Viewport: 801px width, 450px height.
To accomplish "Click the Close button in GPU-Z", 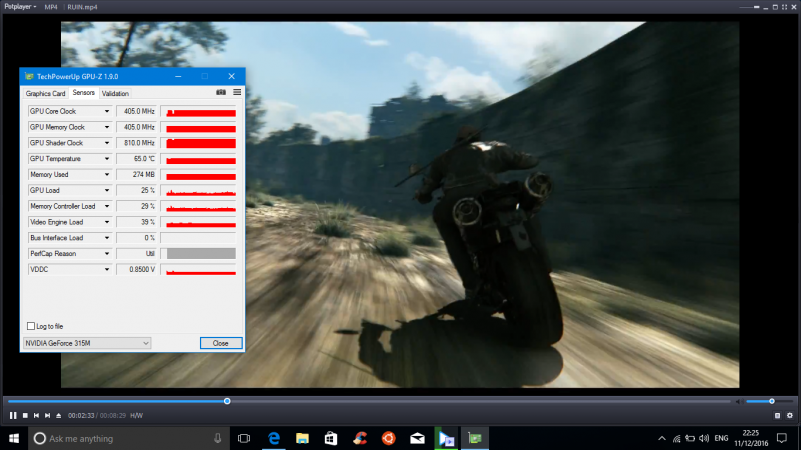I will click(x=221, y=343).
